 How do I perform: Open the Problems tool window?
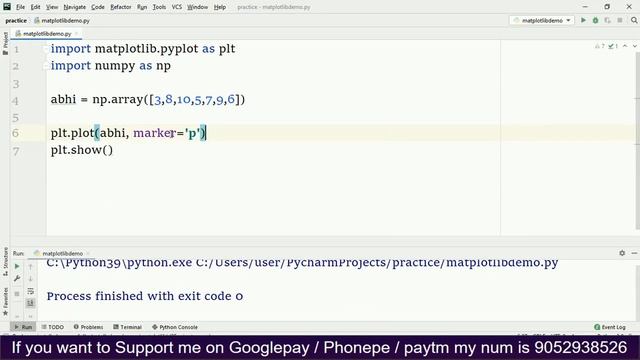tap(88, 327)
